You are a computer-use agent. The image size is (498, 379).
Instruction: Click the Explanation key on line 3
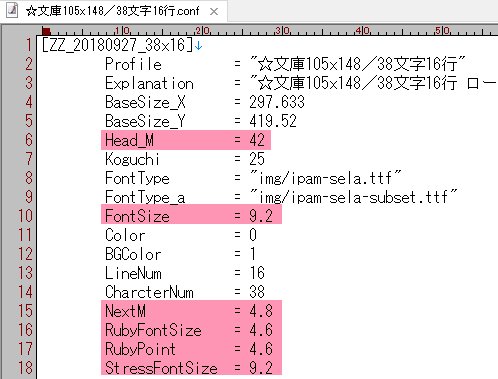(149, 83)
